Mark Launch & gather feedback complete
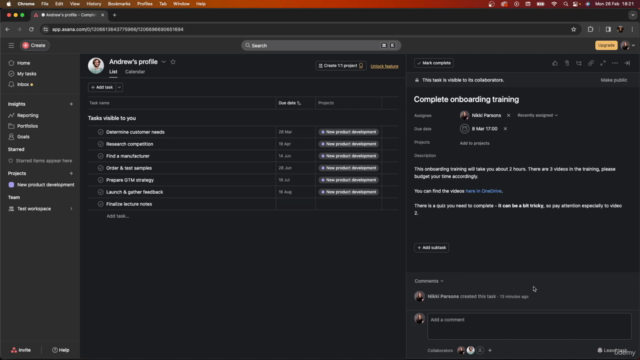 [x=100, y=192]
